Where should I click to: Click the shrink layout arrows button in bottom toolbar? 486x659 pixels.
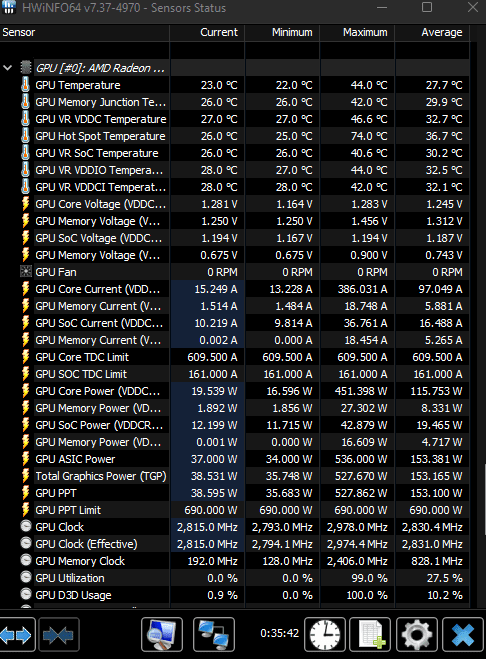tap(58, 635)
